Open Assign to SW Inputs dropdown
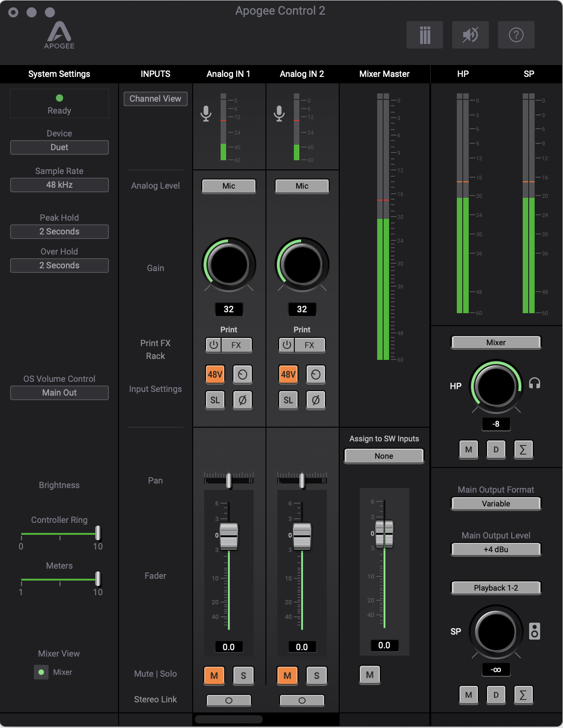Image resolution: width=563 pixels, height=728 pixels. click(x=384, y=456)
